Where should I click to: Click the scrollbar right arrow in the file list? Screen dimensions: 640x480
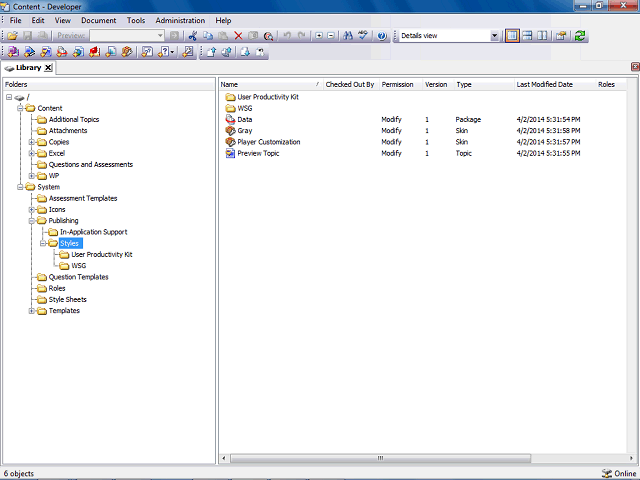click(x=631, y=458)
